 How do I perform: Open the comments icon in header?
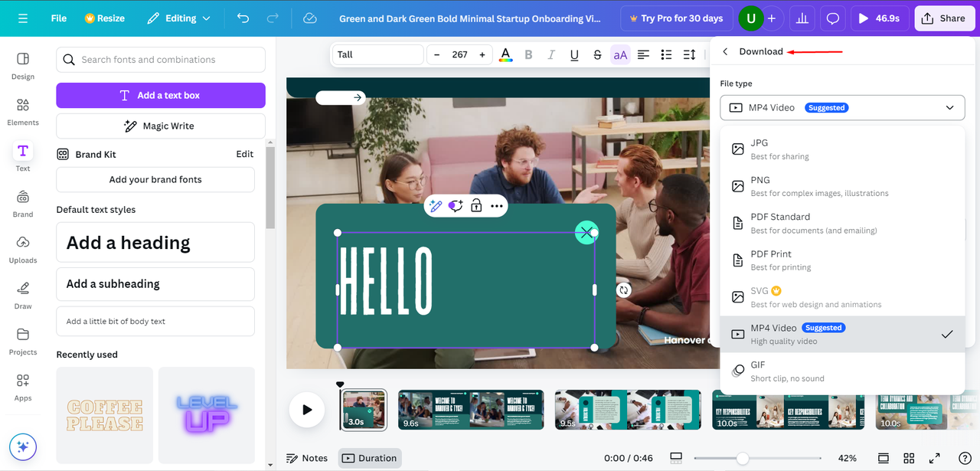pyautogui.click(x=833, y=18)
